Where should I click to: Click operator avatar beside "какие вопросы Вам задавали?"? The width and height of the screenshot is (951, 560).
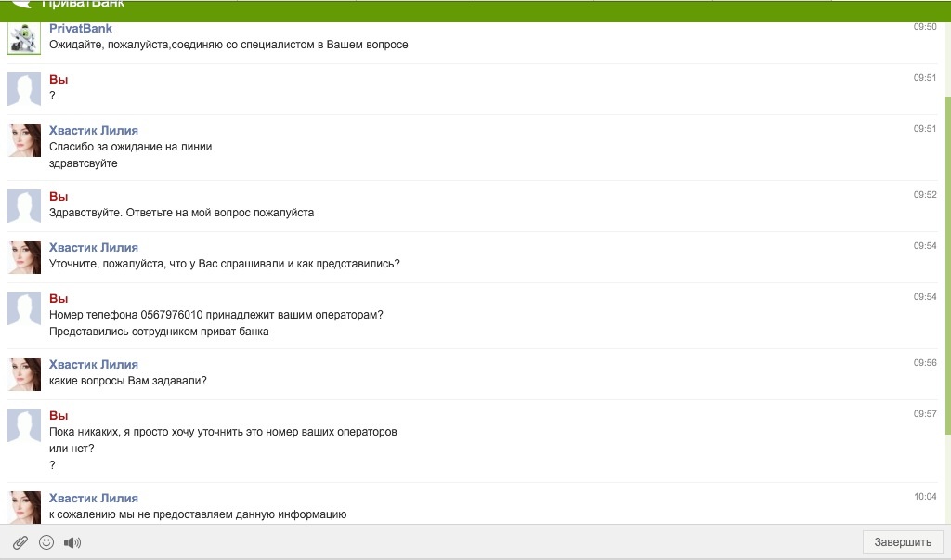[x=24, y=374]
